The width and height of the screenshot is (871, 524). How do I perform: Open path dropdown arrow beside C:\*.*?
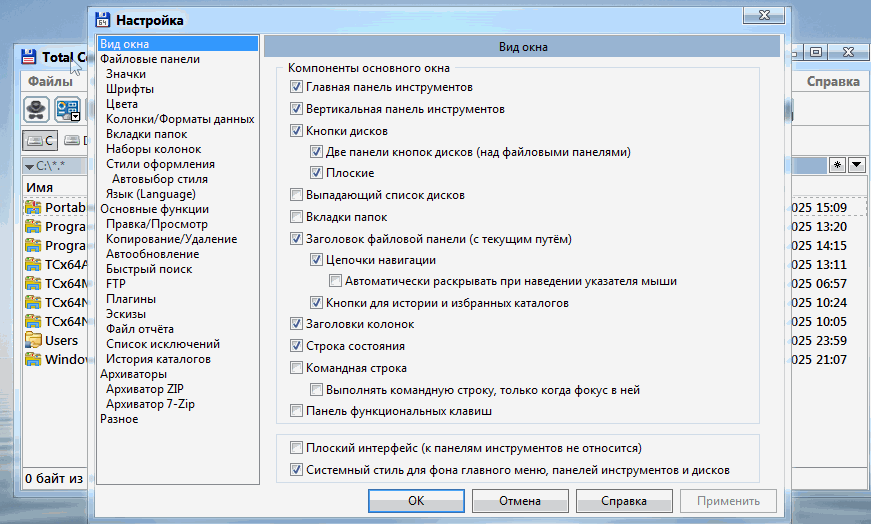click(29, 166)
